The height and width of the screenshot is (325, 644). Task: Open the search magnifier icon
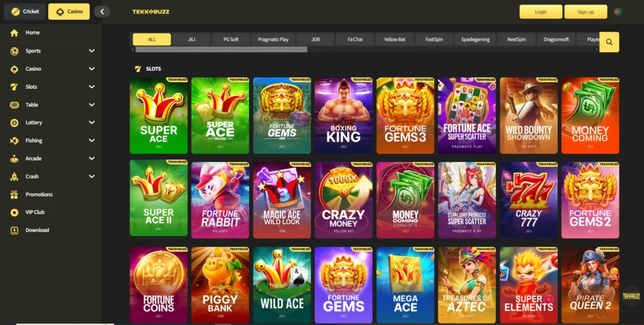click(609, 42)
